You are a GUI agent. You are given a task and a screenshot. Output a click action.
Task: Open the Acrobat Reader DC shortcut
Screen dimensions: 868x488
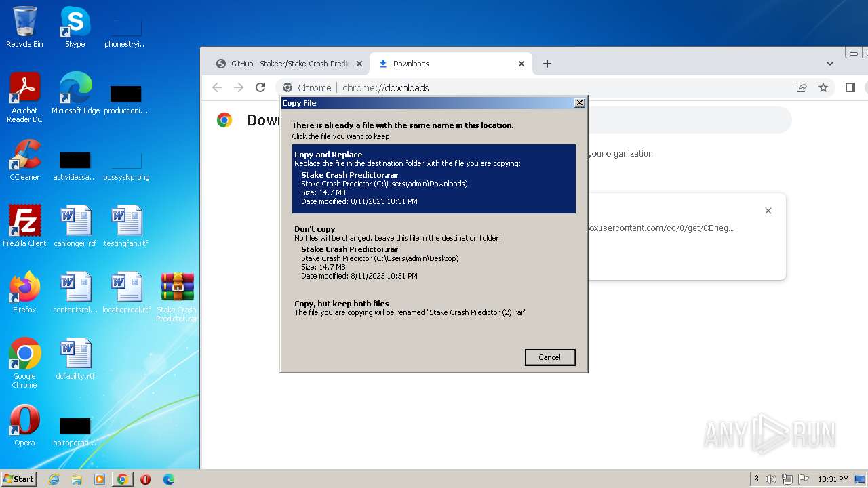coord(24,98)
